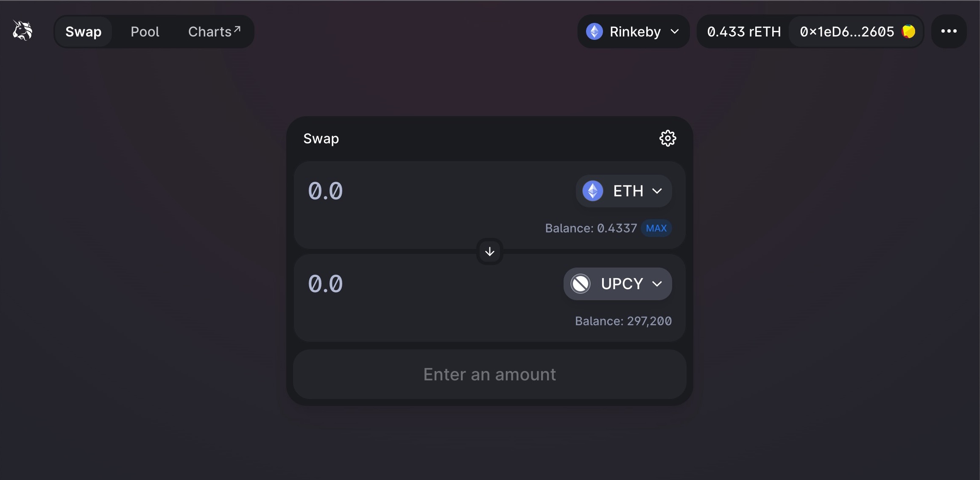
Task: Expand the Rinkeby network selector chevron
Action: (x=675, y=31)
